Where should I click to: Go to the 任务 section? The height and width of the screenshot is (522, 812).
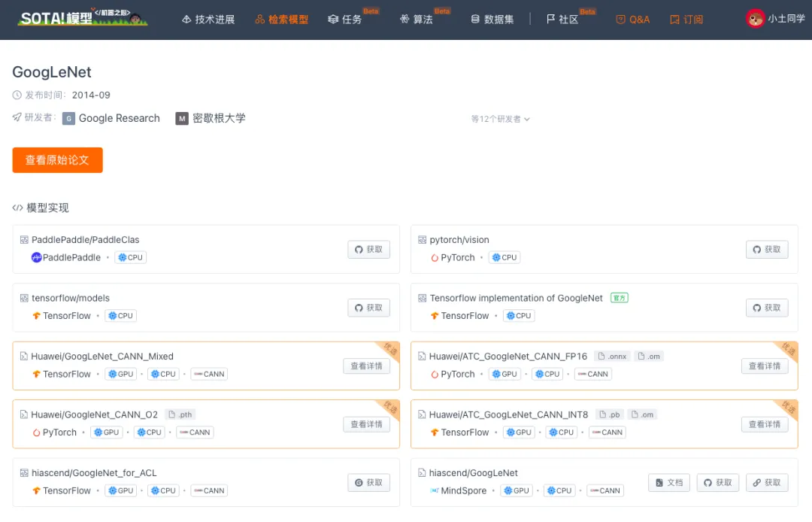[345, 20]
